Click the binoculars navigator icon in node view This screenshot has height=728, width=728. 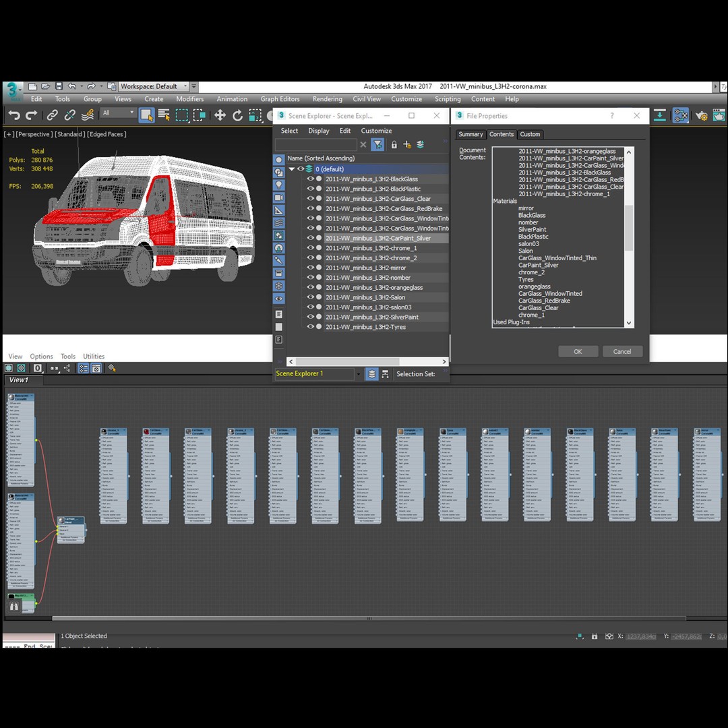coord(14,607)
